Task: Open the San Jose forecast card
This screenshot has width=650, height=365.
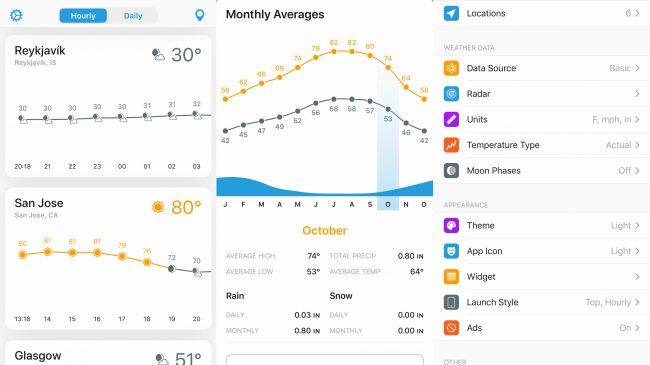Action: pos(108,259)
